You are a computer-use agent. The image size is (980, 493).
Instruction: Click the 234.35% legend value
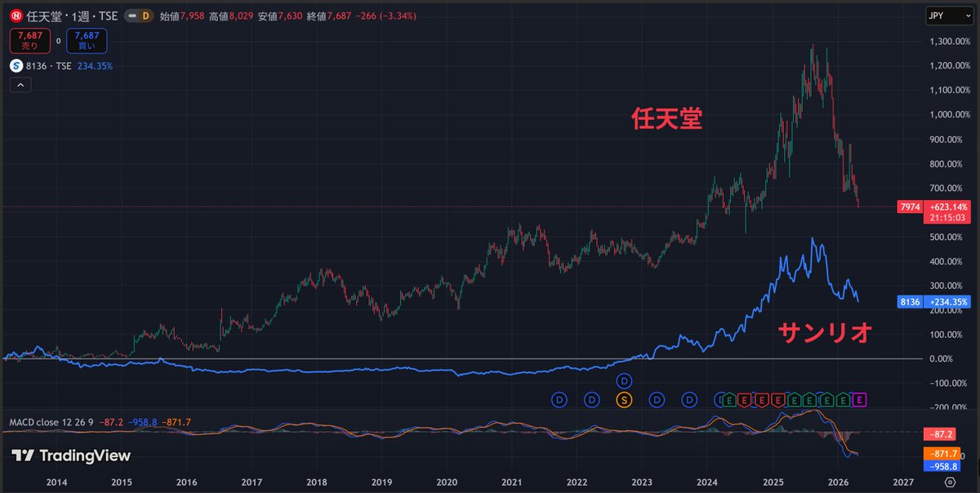click(x=95, y=66)
